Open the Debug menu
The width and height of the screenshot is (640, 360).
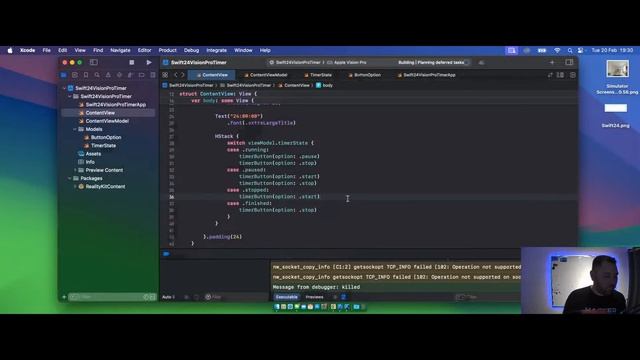(x=191, y=50)
